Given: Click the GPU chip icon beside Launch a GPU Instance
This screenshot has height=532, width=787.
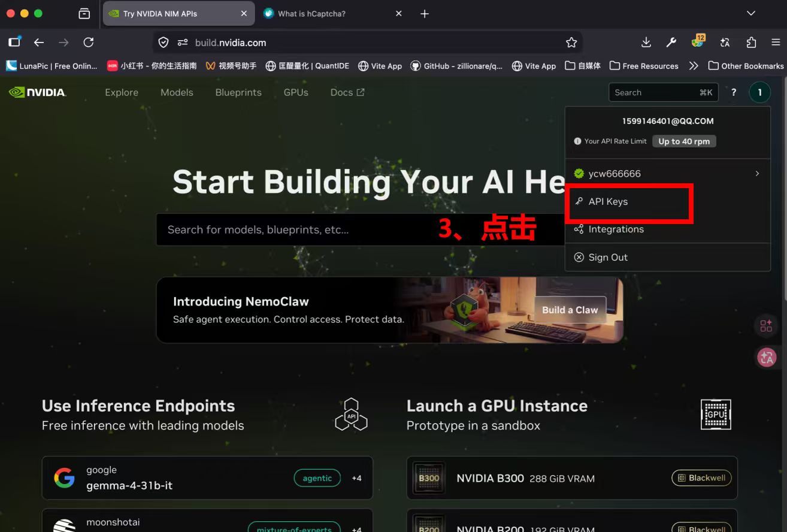Looking at the screenshot, I should pyautogui.click(x=716, y=414).
